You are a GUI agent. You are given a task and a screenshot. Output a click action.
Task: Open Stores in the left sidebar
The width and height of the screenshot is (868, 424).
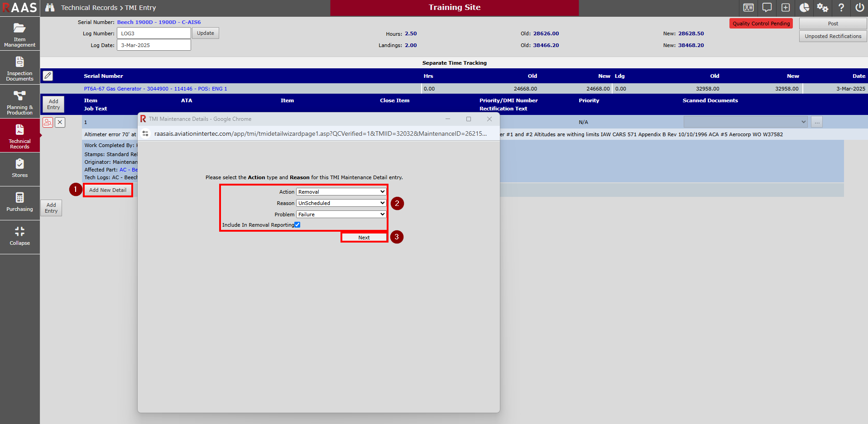pyautogui.click(x=19, y=168)
